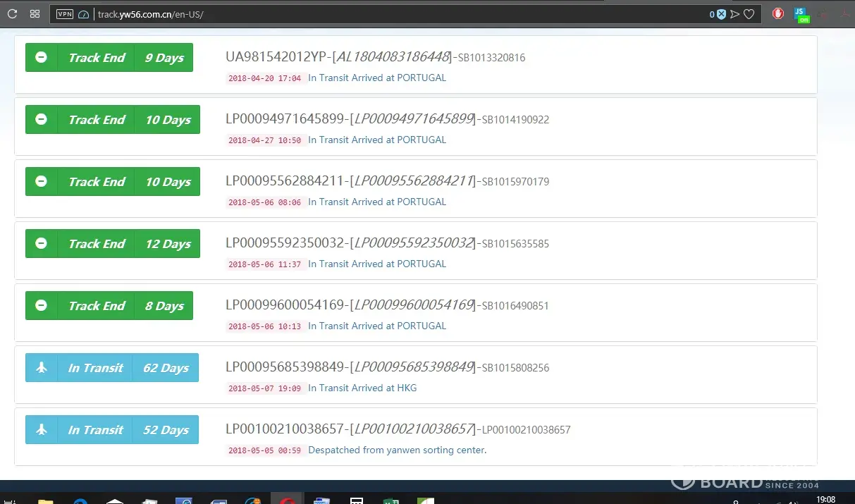Select code SB1015808256
855x504 pixels.
(x=515, y=368)
